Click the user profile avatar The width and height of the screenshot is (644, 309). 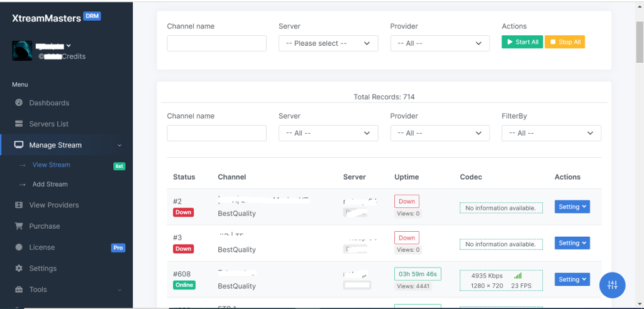pyautogui.click(x=22, y=51)
